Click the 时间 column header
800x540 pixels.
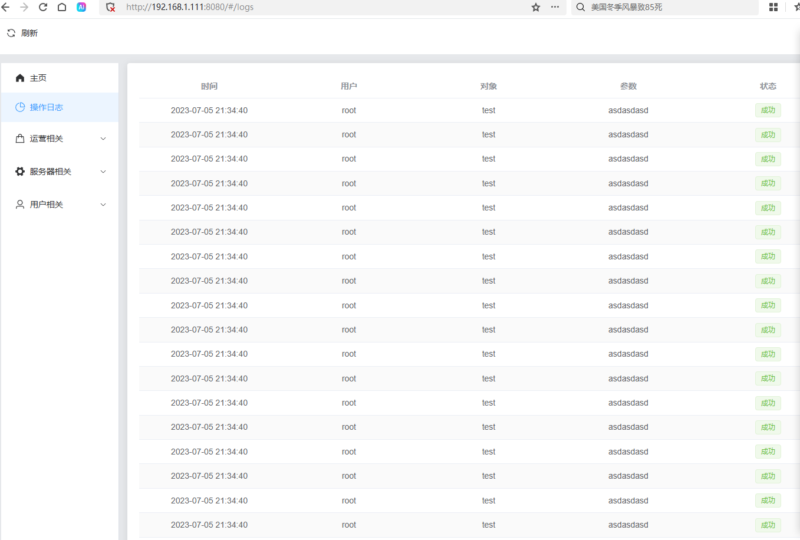tap(209, 87)
